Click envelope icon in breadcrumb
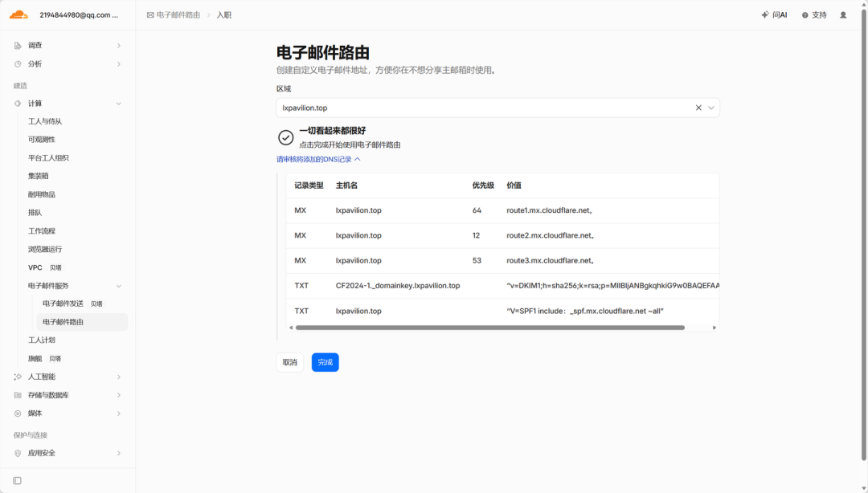This screenshot has height=493, width=868. click(x=150, y=15)
